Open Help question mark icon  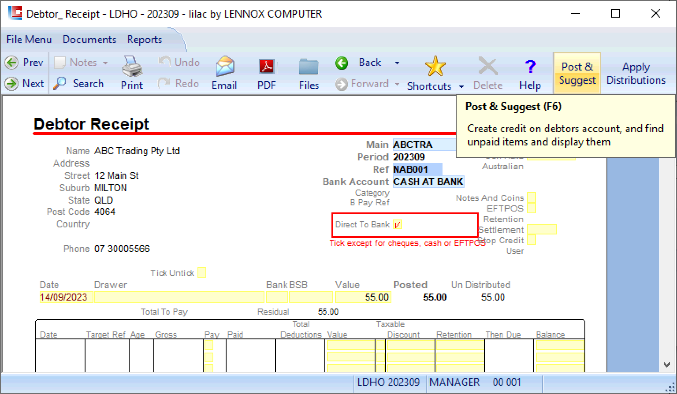tap(530, 66)
